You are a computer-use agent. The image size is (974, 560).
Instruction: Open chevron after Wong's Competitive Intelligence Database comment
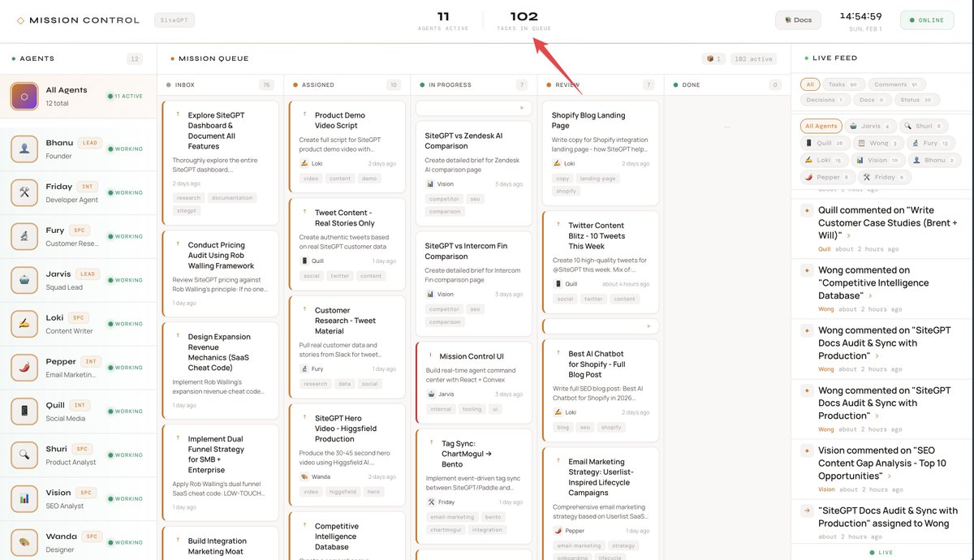click(870, 296)
